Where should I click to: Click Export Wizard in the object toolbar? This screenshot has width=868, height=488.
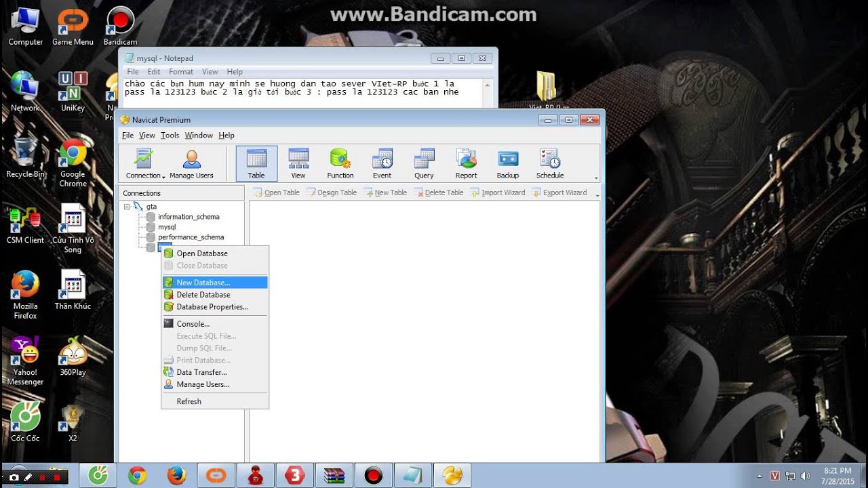559,192
